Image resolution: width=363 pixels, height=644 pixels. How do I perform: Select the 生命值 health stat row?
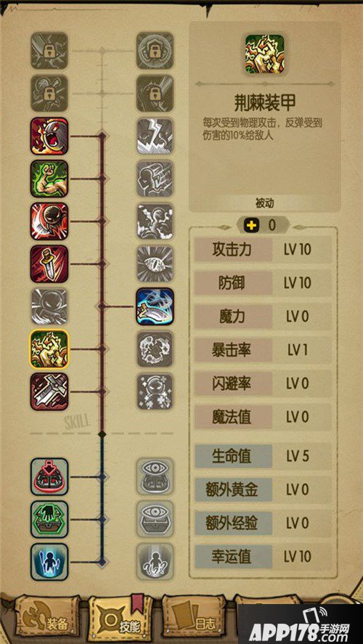coord(263,456)
